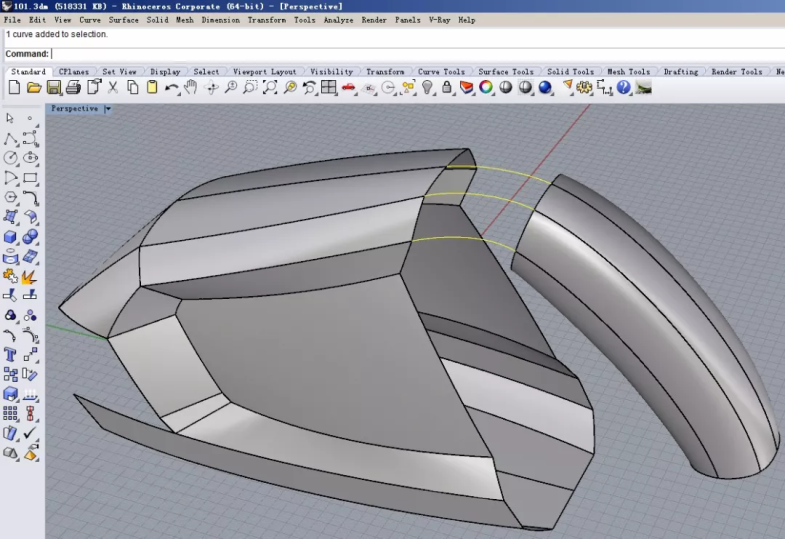Click the Perspective viewport title label
The width and height of the screenshot is (785, 539).
click(x=74, y=109)
